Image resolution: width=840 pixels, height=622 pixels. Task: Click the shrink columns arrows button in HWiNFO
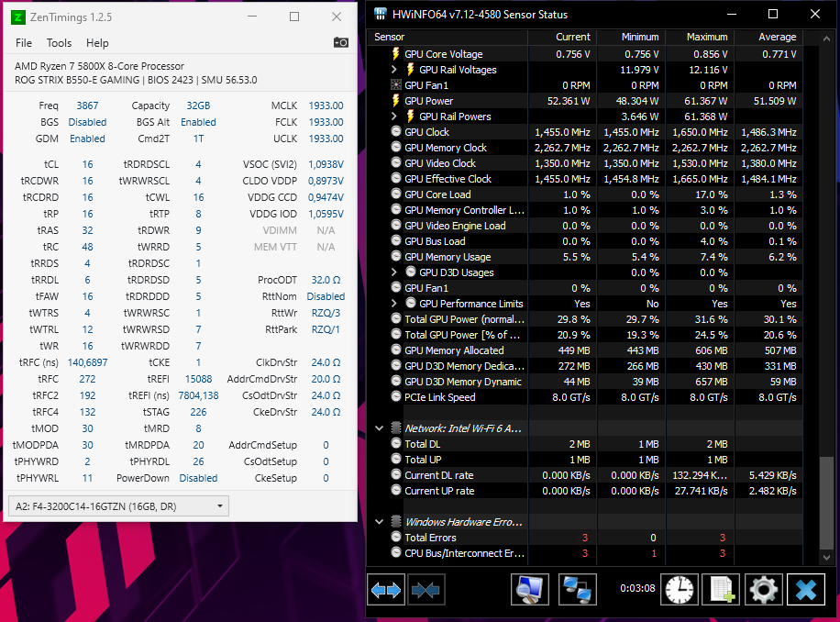pos(426,590)
